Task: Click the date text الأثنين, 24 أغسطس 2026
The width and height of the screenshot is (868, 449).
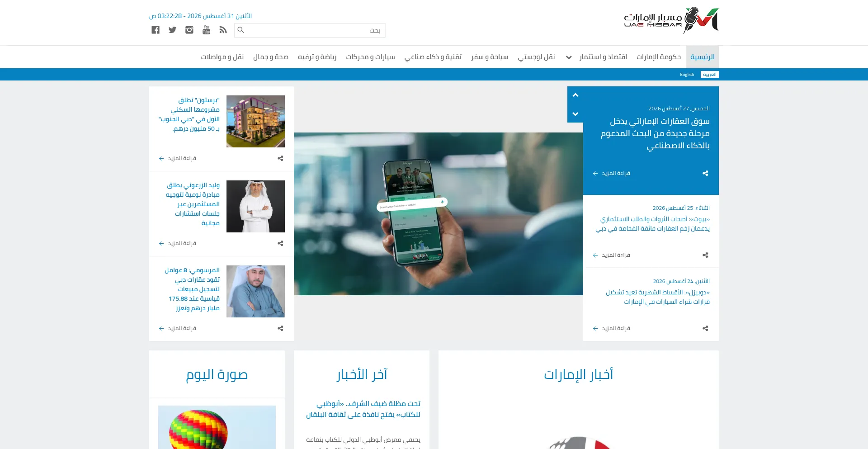Action: point(681,281)
